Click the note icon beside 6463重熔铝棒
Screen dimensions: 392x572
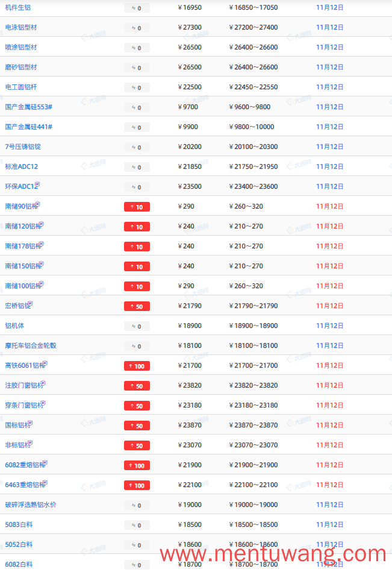point(45,483)
